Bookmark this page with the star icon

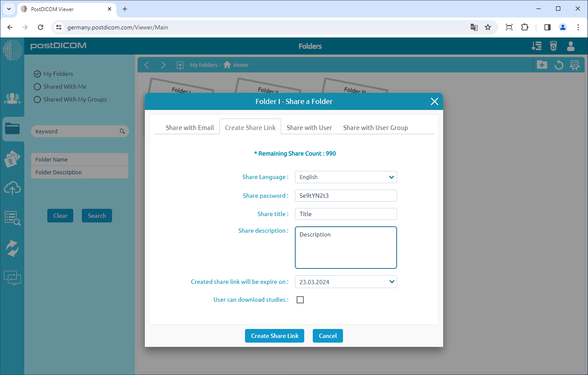pyautogui.click(x=488, y=27)
